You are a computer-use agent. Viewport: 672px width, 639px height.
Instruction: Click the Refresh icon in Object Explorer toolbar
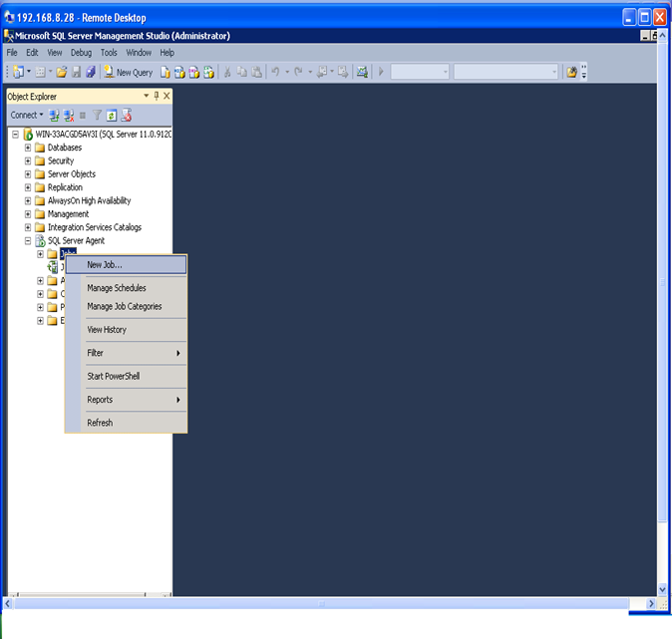click(112, 116)
